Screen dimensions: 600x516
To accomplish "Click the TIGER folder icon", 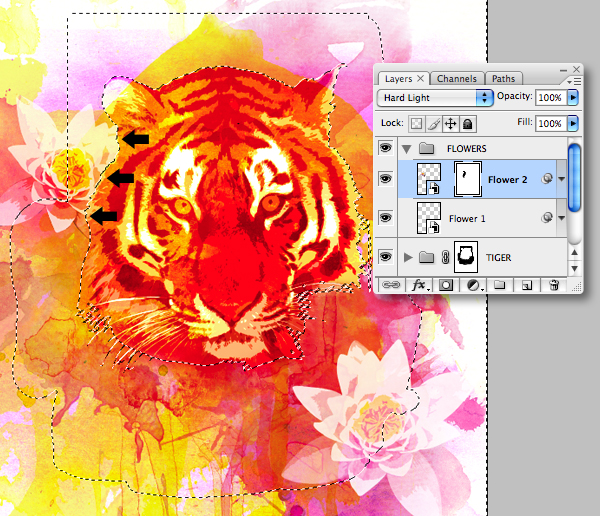I will pyautogui.click(x=426, y=257).
